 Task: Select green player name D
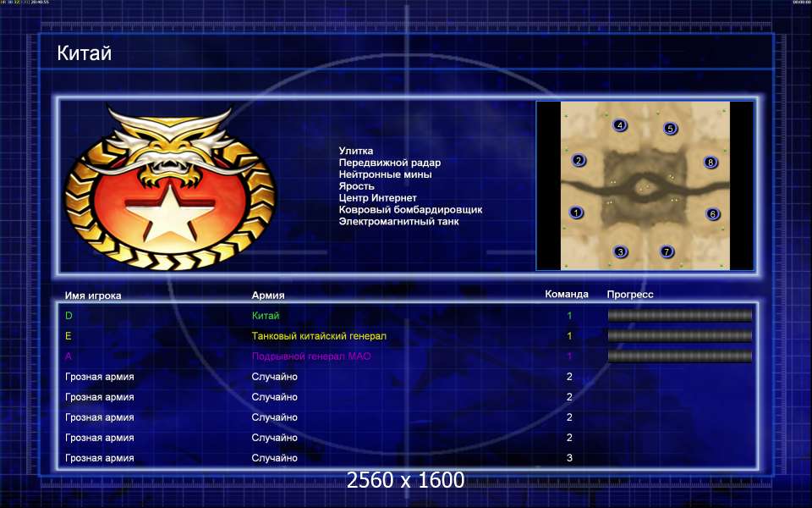point(69,316)
